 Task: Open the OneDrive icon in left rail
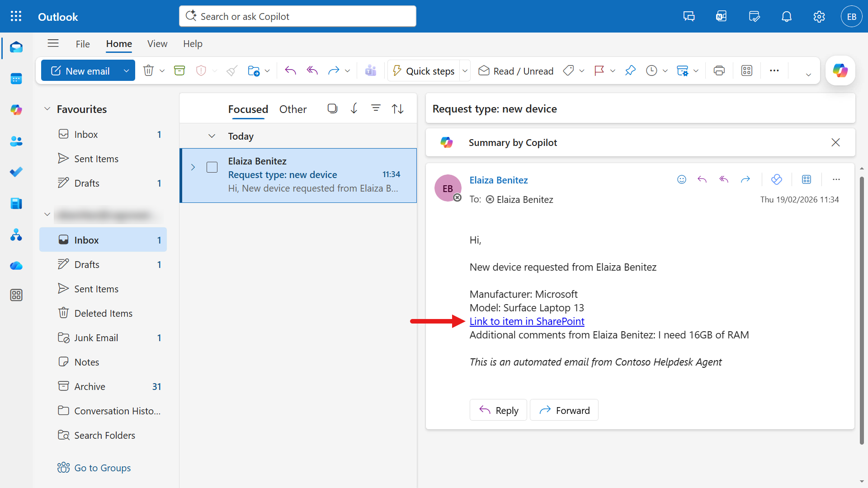pos(16,266)
